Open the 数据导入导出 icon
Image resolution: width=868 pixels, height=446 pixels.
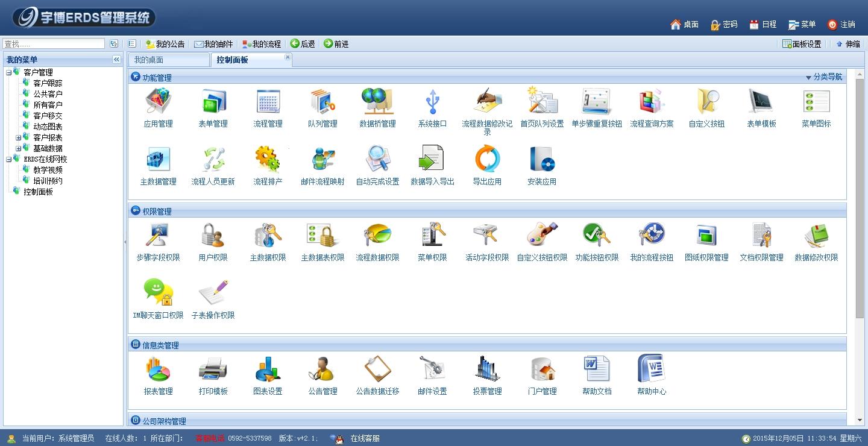click(432, 160)
